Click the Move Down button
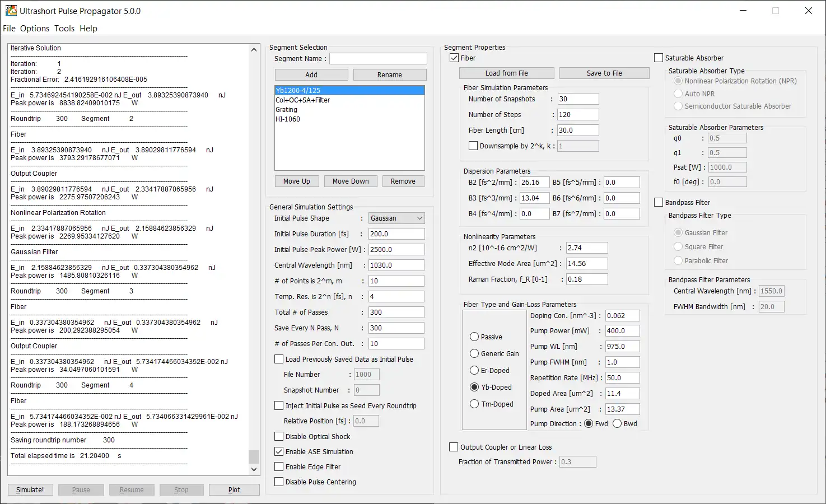 [351, 181]
